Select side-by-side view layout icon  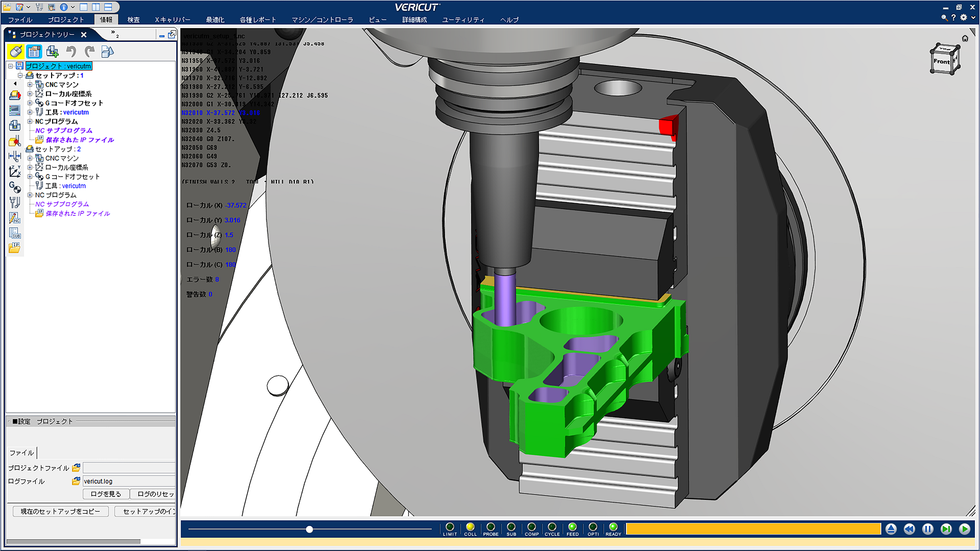click(96, 7)
